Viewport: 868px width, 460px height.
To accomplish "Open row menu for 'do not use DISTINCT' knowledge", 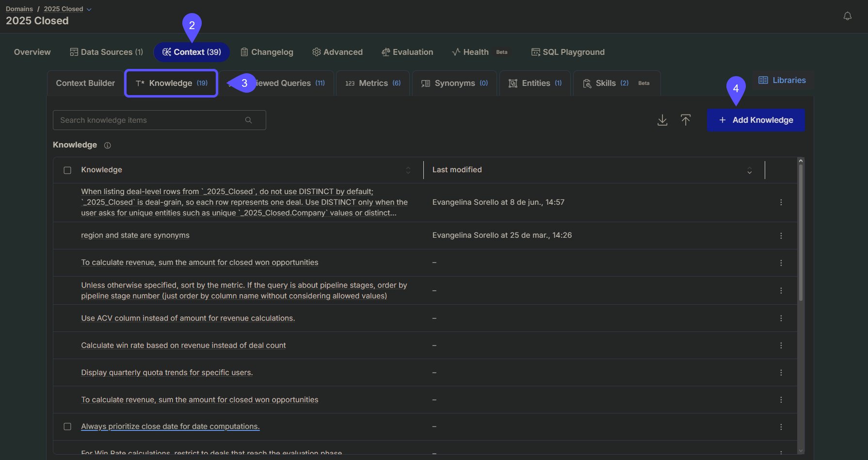I will [781, 202].
